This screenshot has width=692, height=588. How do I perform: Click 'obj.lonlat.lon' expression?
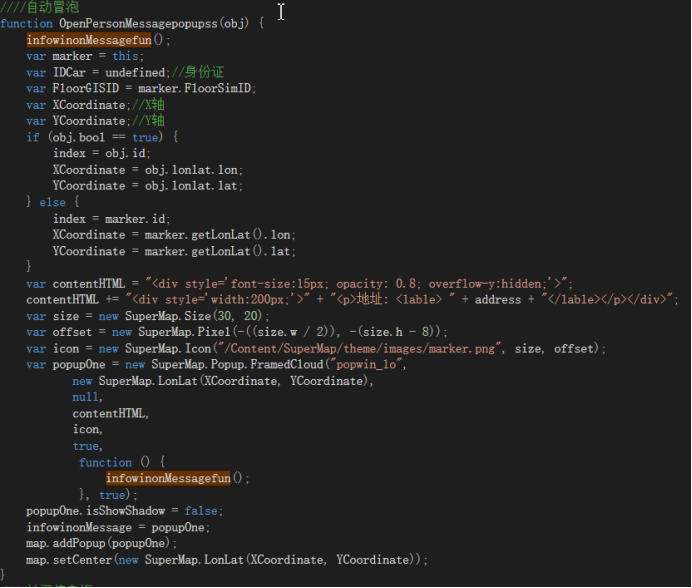click(x=192, y=170)
